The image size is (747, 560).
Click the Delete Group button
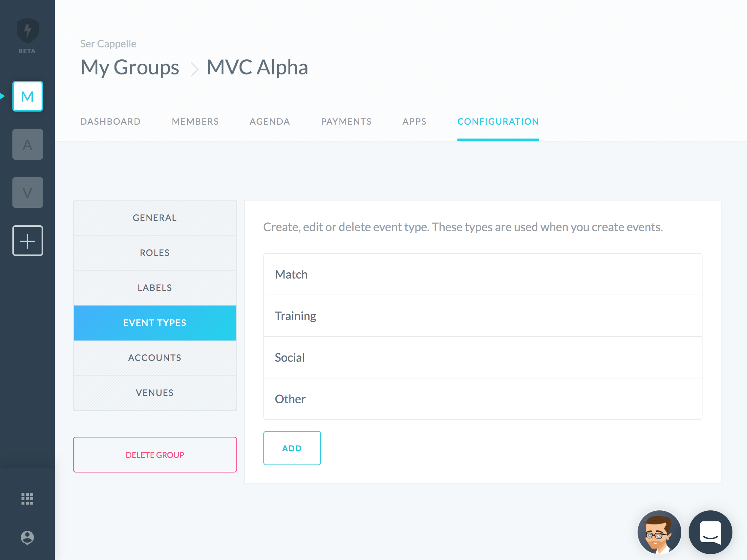pos(155,455)
